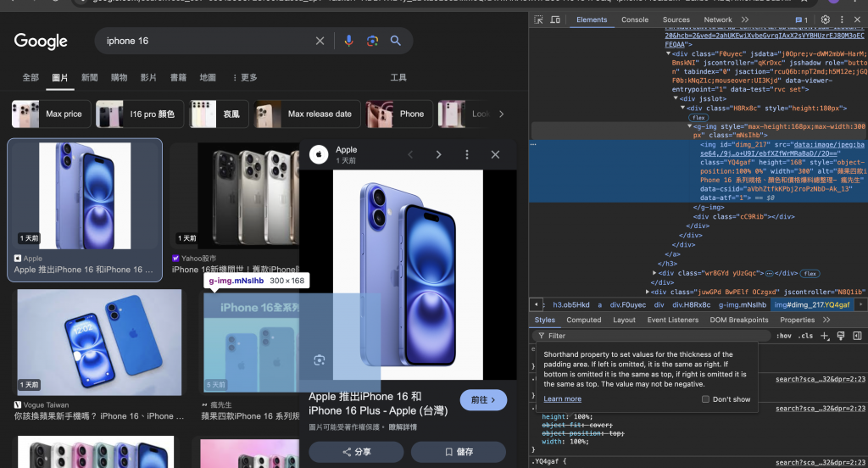Collapse the div class H8Rx8c node
868x468 pixels.
(683, 108)
